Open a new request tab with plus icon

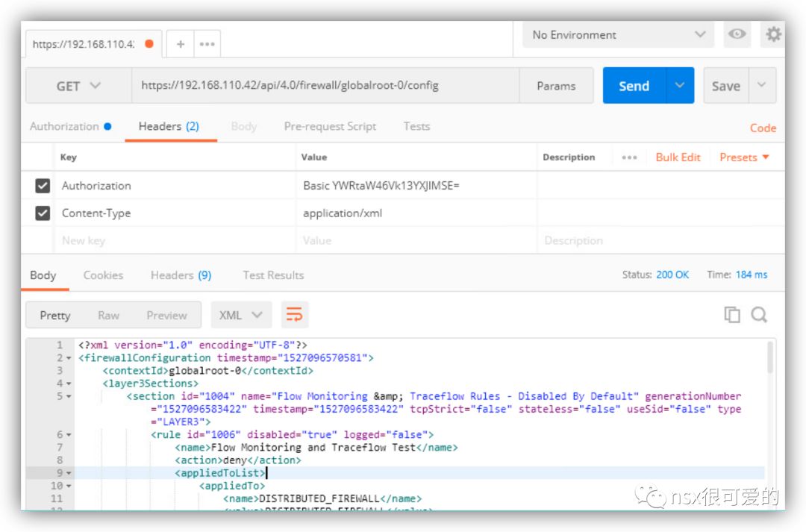(x=181, y=44)
